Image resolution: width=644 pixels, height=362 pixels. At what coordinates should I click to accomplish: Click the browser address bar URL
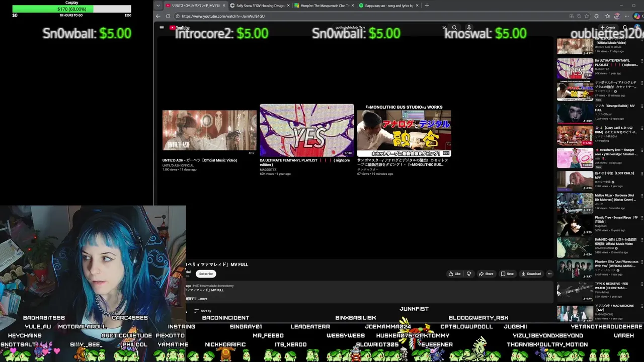point(223,16)
